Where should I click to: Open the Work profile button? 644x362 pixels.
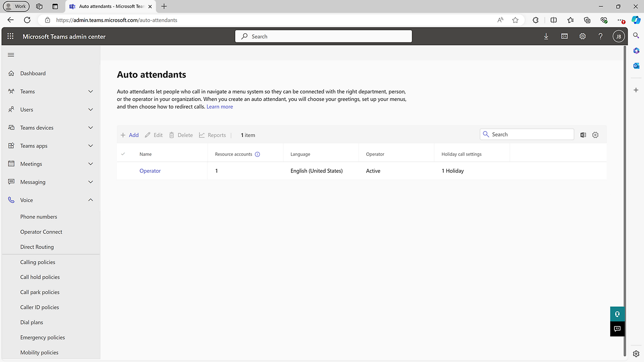point(16,6)
